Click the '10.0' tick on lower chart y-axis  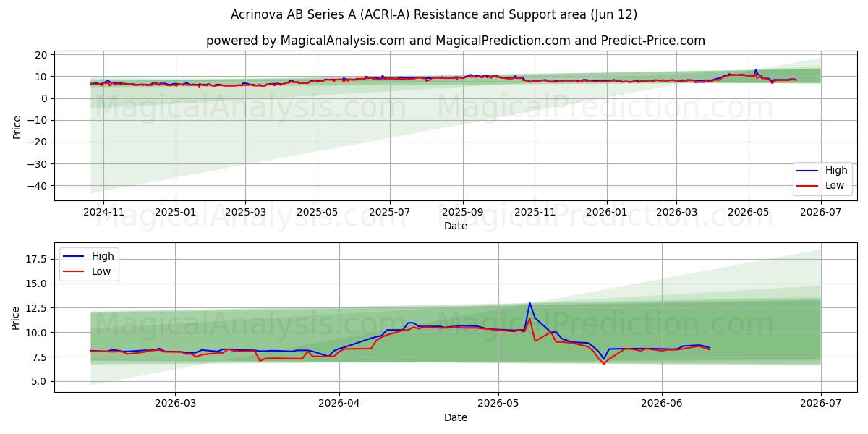point(38,333)
